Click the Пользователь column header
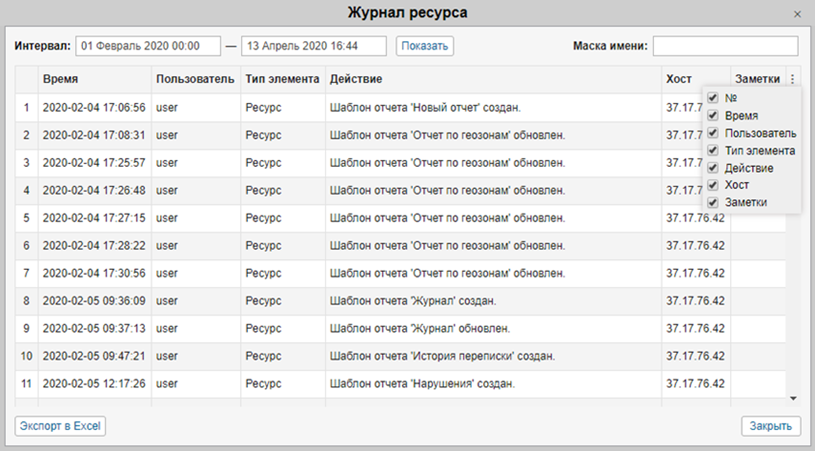This screenshot has height=451, width=815. click(195, 79)
